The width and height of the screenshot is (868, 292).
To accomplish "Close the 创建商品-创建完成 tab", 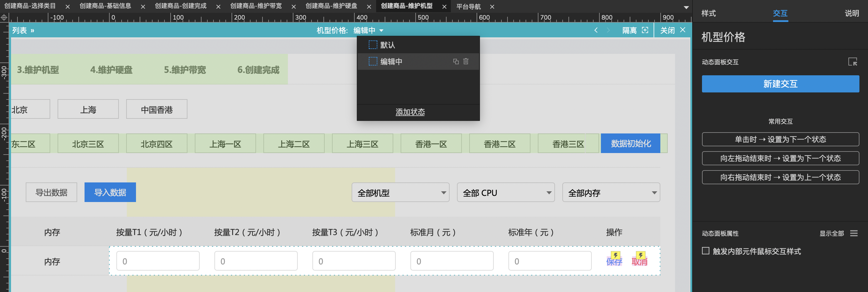I will (218, 7).
